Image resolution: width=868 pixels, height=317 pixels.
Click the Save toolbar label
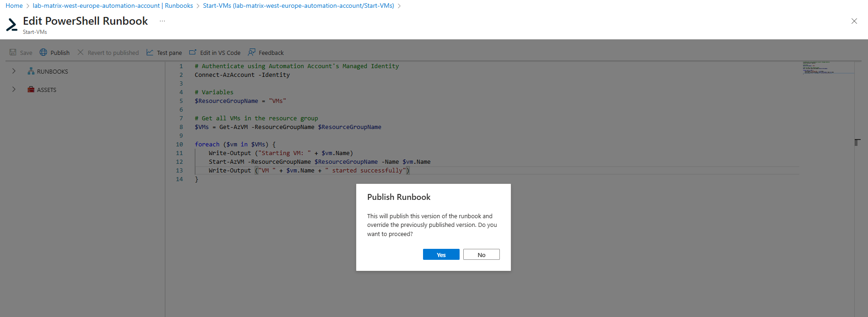[26, 53]
